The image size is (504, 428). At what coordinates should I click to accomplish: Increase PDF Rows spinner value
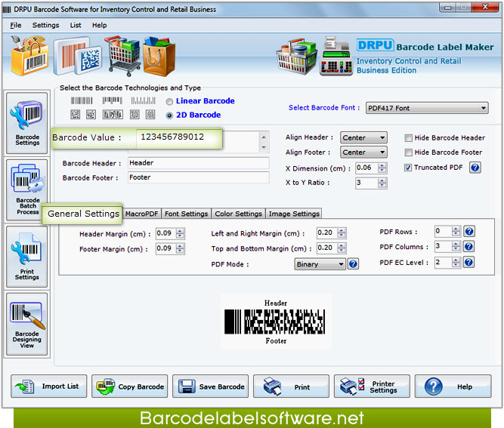tap(456, 229)
